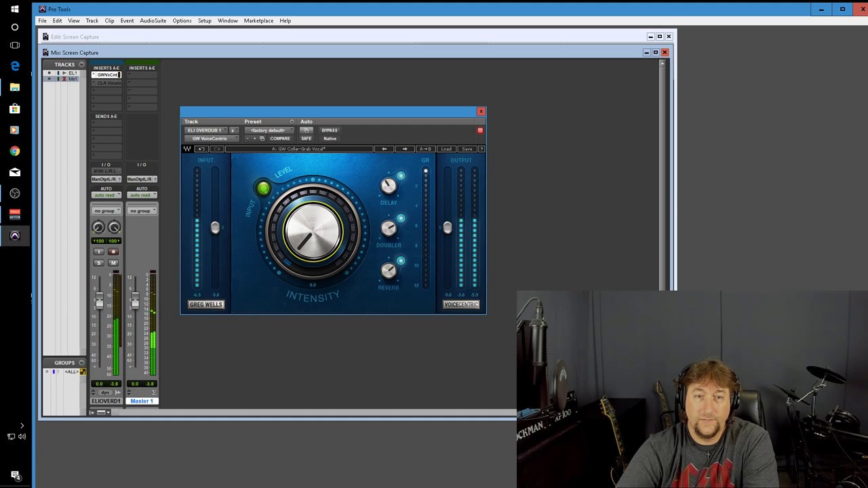Toggle the Delay enable LED
868x488 pixels.
click(x=401, y=176)
